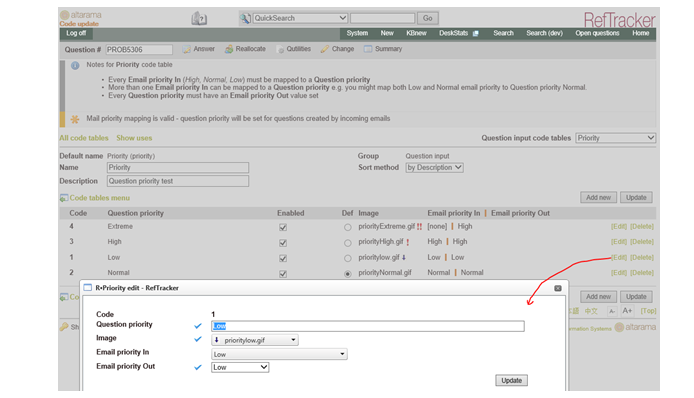Click the Log off link
This screenshot has height=398, width=694.
(x=76, y=33)
